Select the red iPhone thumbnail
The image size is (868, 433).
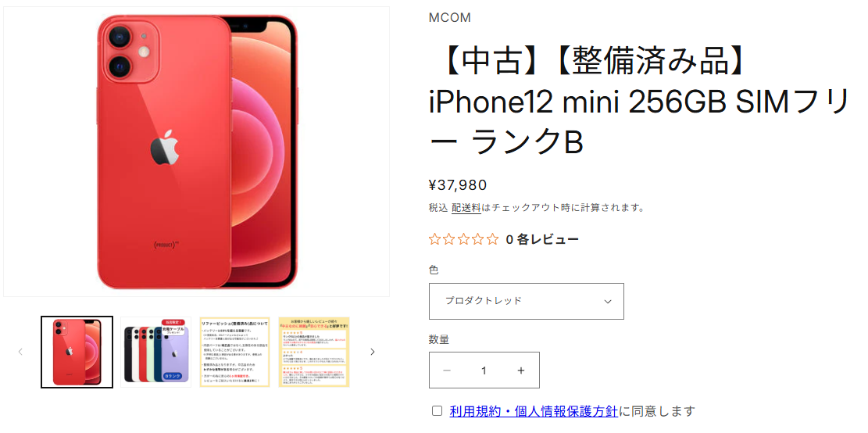coord(77,352)
